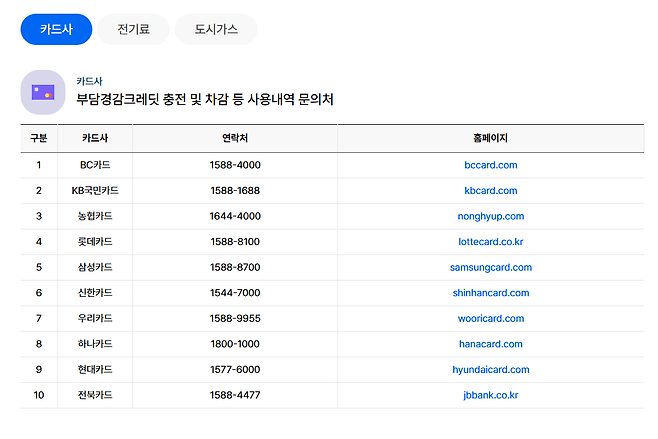
Task: Open the hyundaicard.com link
Action: (490, 370)
